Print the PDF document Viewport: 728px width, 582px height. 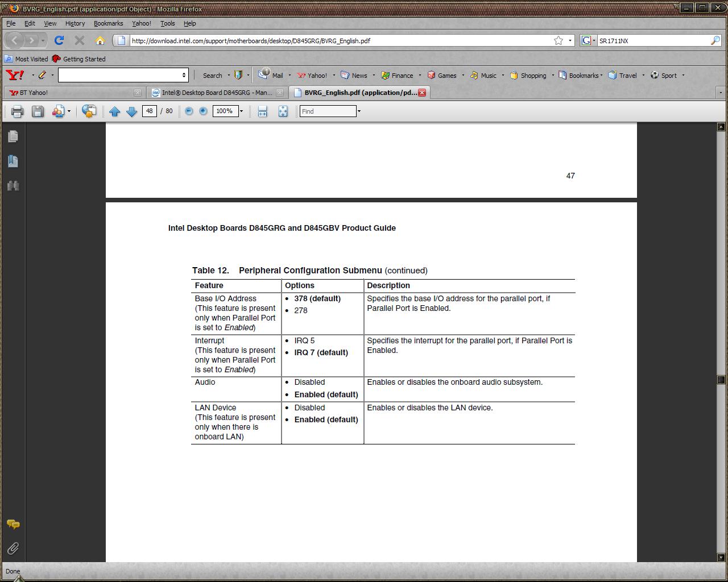click(17, 111)
